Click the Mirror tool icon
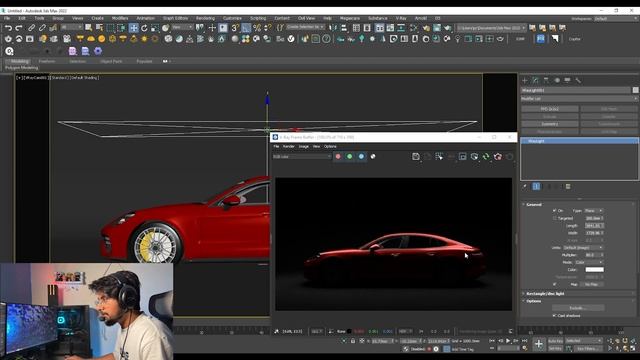640x360 pixels. coord(333,28)
